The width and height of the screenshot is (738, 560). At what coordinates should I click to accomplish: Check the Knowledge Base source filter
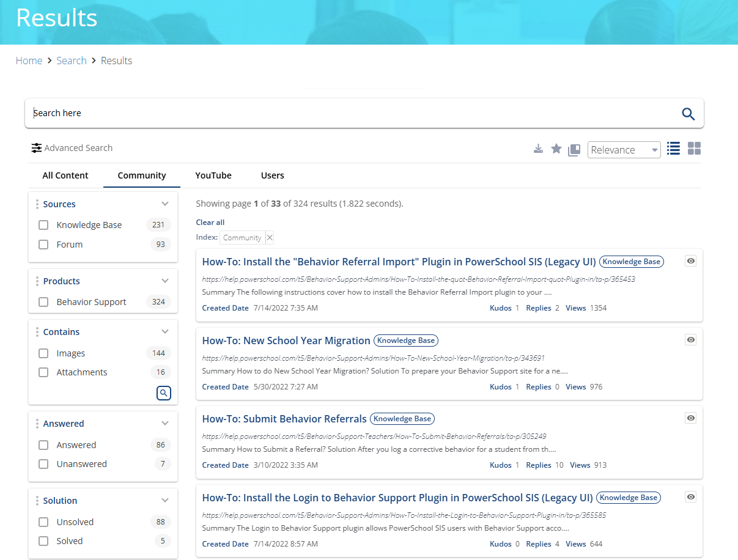coord(43,224)
